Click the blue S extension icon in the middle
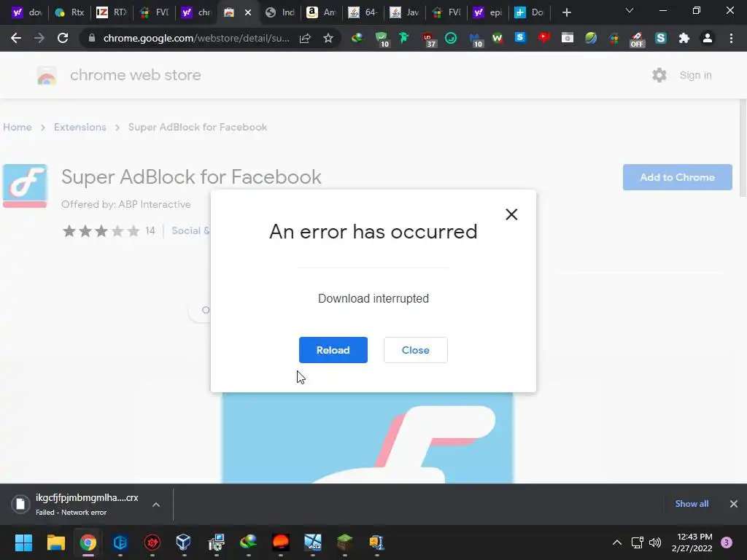The image size is (747, 560). pos(520,38)
